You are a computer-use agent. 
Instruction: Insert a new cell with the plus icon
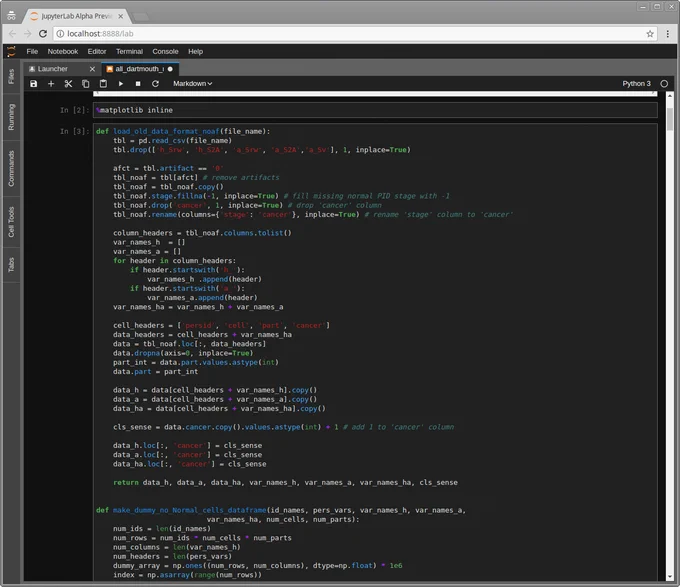[51, 84]
